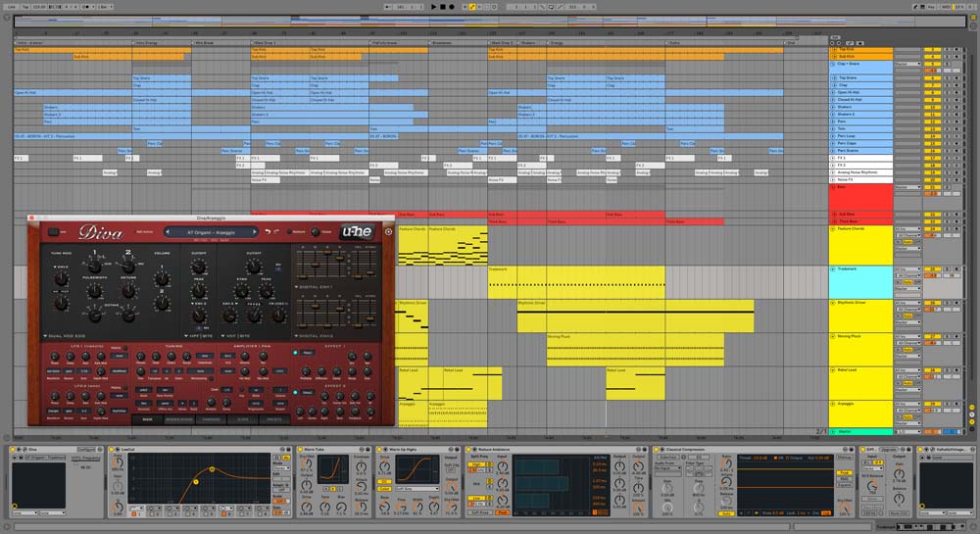980x534 pixels.
Task: Toggle the Link button in top bar
Action: click(x=10, y=6)
